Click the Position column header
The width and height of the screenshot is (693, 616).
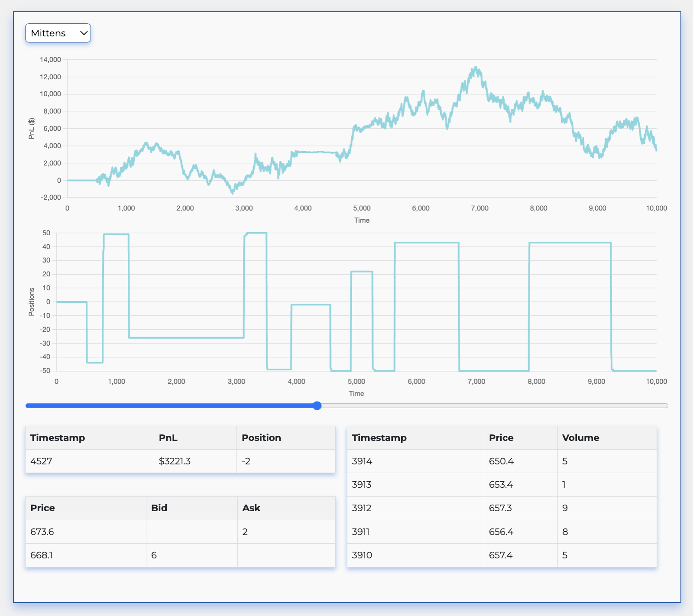[x=286, y=438]
